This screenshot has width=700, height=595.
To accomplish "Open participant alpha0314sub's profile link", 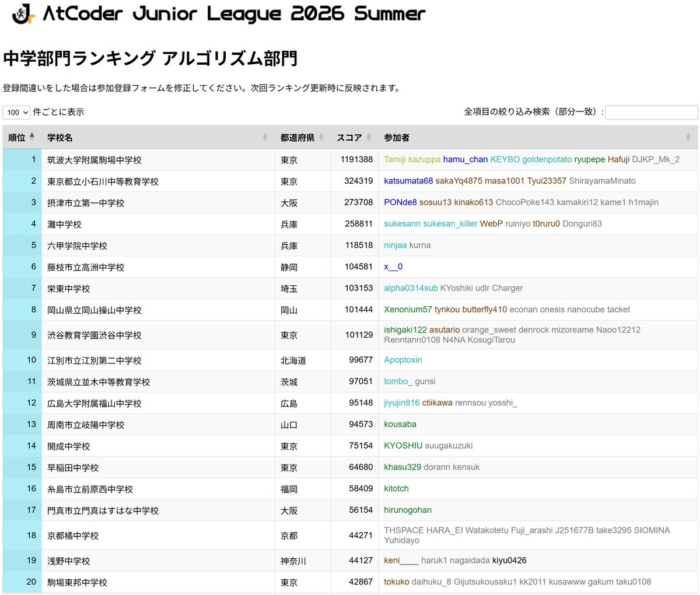I will [411, 288].
